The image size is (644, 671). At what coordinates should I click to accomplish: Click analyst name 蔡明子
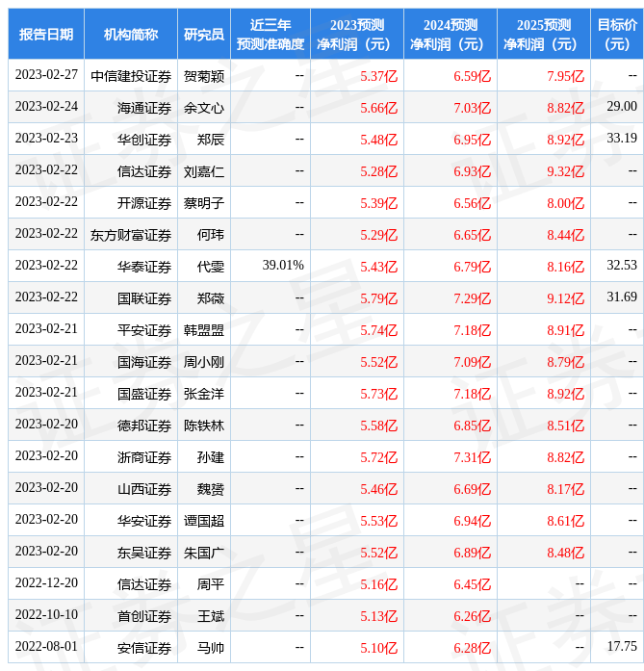pyautogui.click(x=204, y=203)
